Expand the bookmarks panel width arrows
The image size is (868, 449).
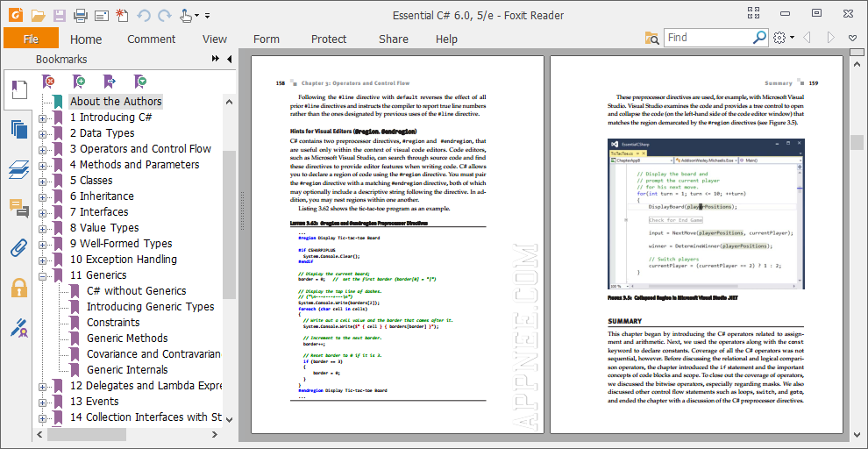(216, 60)
